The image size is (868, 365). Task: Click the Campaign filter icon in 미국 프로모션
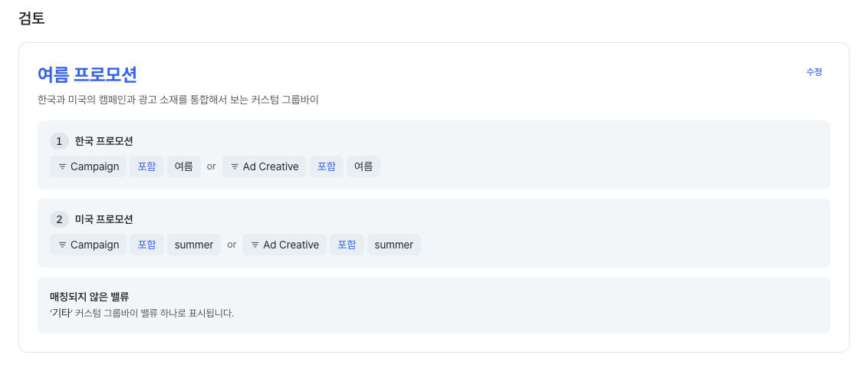62,245
